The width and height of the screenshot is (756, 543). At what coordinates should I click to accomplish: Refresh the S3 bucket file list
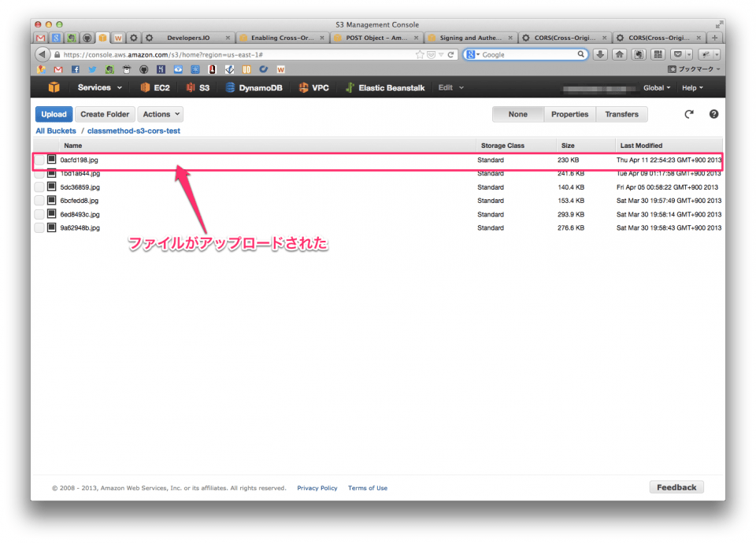689,114
